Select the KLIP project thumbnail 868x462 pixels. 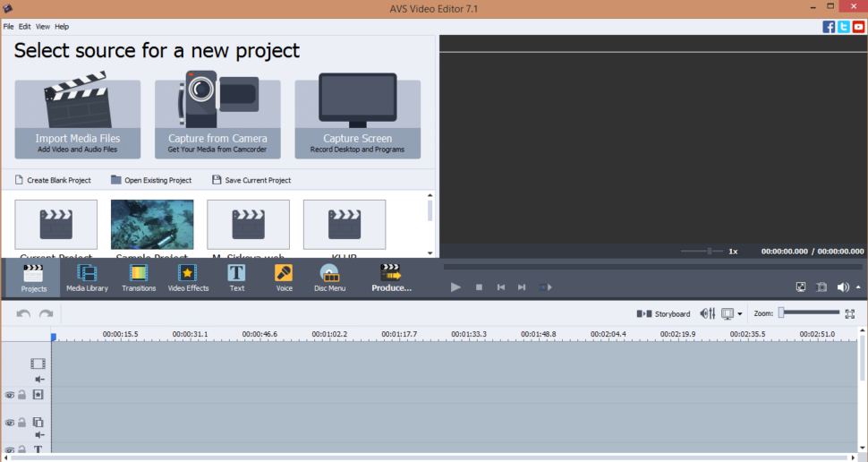pos(345,225)
